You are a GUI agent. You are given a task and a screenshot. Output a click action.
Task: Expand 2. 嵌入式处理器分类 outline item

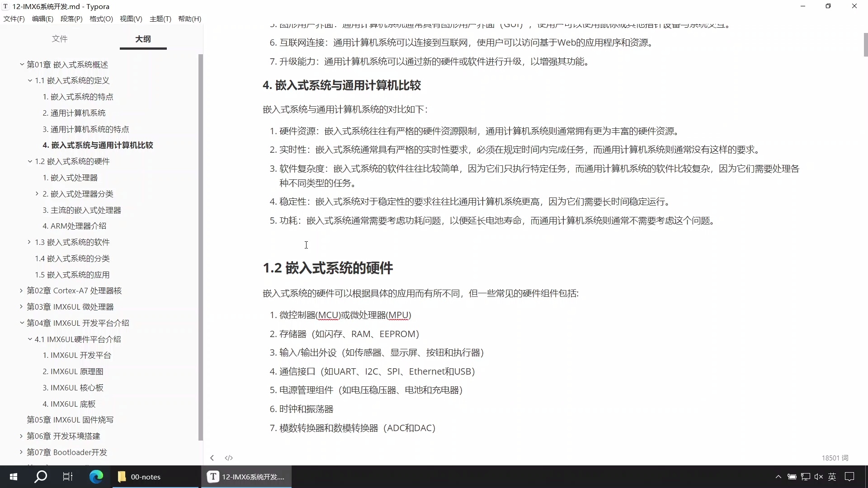37,194
